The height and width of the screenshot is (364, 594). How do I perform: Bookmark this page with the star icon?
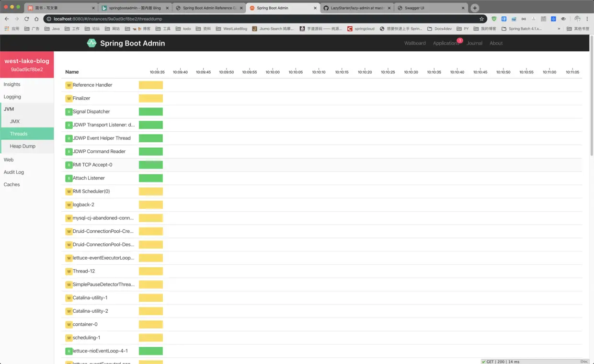click(481, 19)
